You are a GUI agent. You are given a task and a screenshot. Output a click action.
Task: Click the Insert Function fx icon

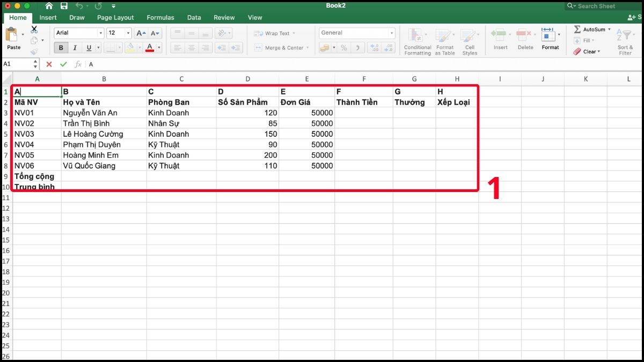[78, 64]
